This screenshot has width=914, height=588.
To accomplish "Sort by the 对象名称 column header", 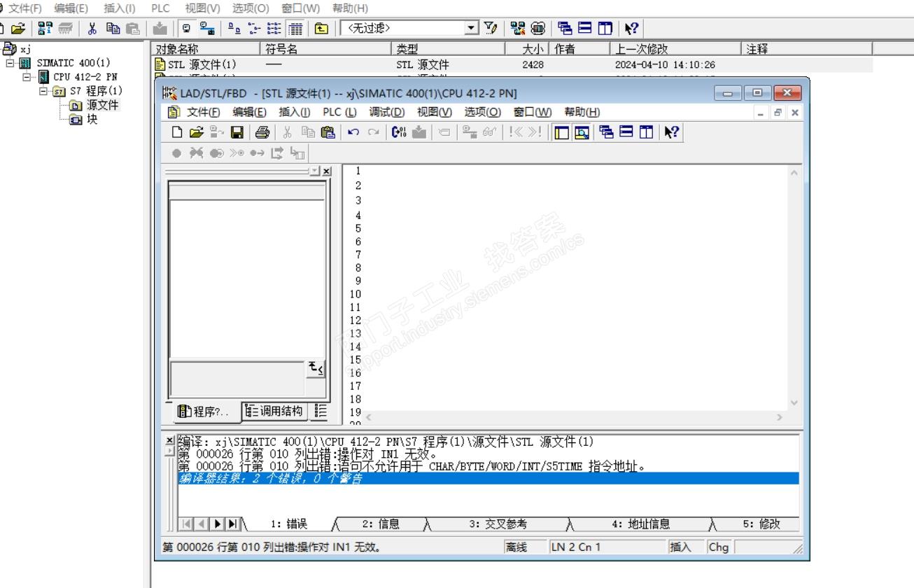I will click(206, 48).
